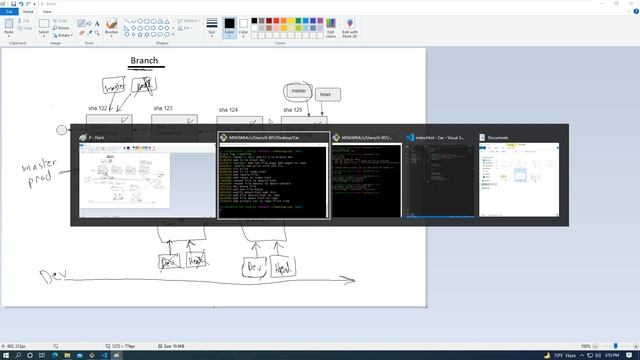Open Task View on the taskbar
This screenshot has height=360, width=640.
42,356
